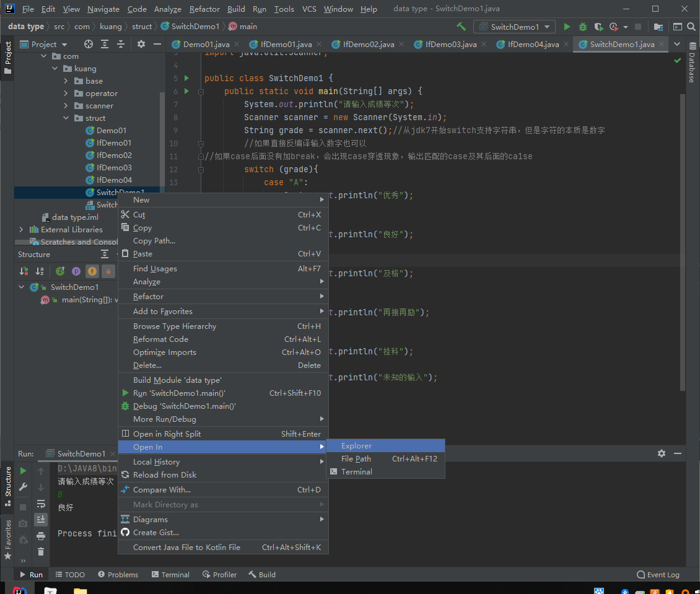
Task: Click the print icon in Run panel
Action: (x=41, y=536)
